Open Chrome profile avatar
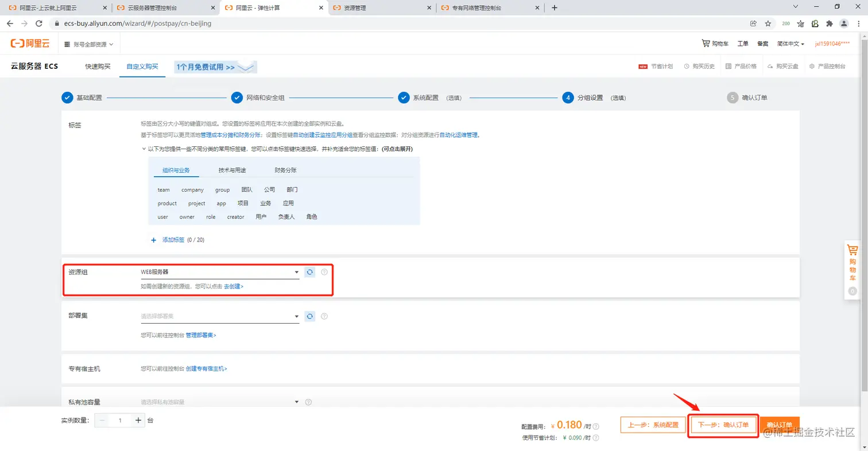868x451 pixels. 844,24
